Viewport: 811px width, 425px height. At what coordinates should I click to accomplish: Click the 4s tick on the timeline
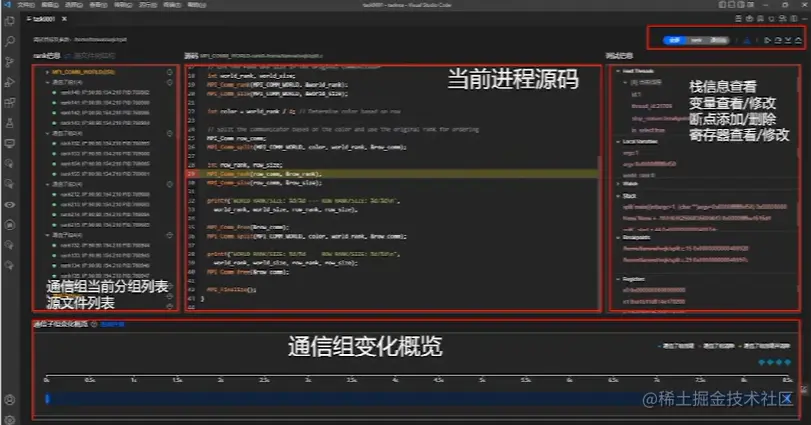[x=395, y=380]
